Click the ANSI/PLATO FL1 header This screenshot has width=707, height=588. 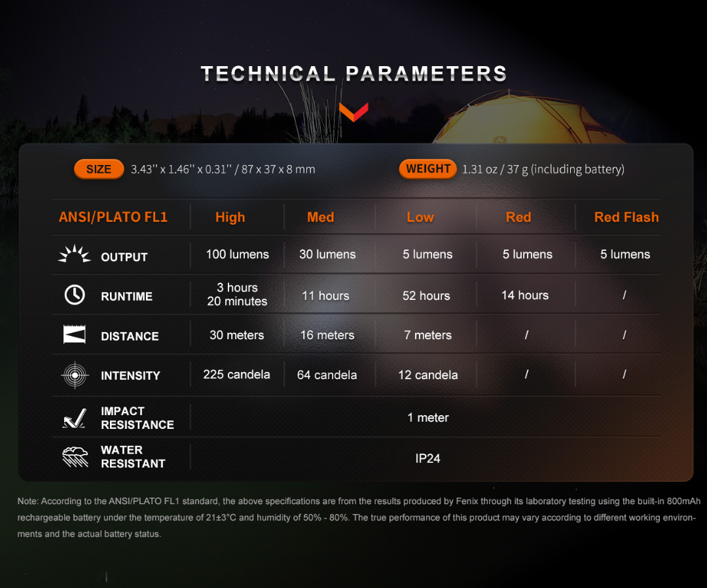113,217
